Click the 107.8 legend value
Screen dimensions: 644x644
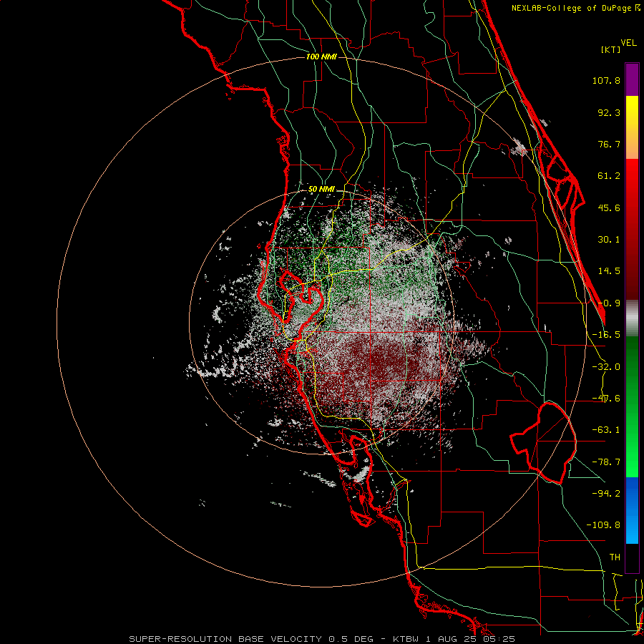[606, 80]
